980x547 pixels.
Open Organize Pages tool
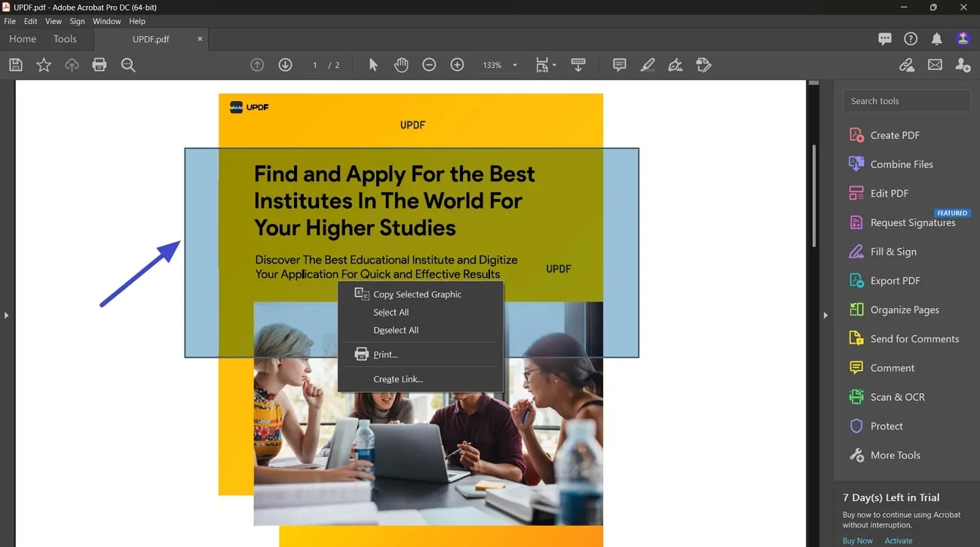(905, 310)
